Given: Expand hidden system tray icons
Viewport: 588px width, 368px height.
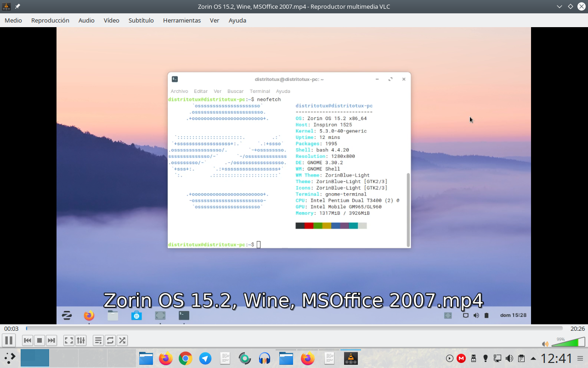Looking at the screenshot, I should [x=533, y=358].
